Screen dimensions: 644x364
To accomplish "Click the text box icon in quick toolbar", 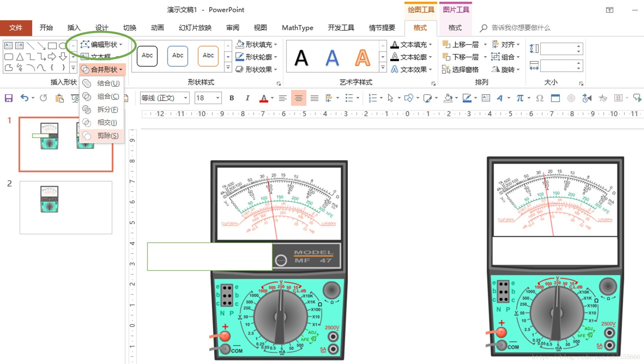I will [x=486, y=98].
